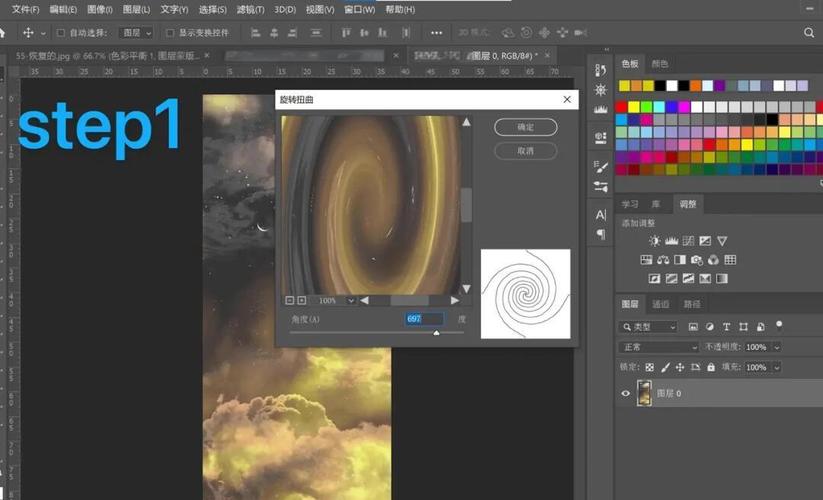The height and width of the screenshot is (500, 823).
Task: Click the text layer filter icon (T)
Action: (743, 327)
